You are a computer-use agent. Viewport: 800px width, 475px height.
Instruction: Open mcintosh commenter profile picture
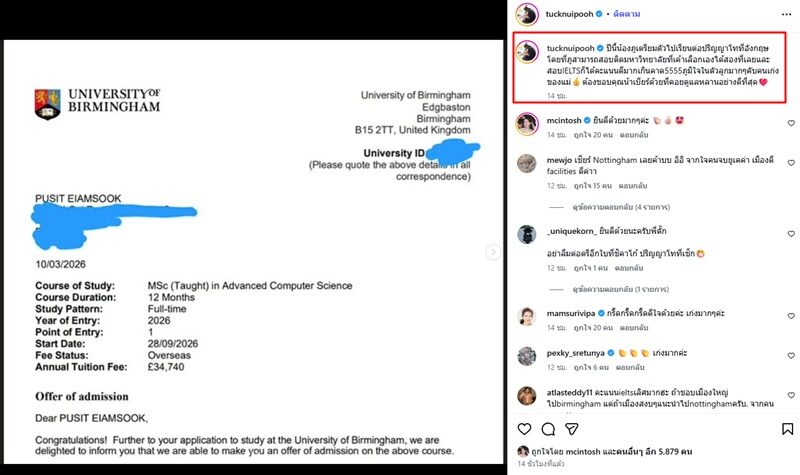tap(527, 124)
